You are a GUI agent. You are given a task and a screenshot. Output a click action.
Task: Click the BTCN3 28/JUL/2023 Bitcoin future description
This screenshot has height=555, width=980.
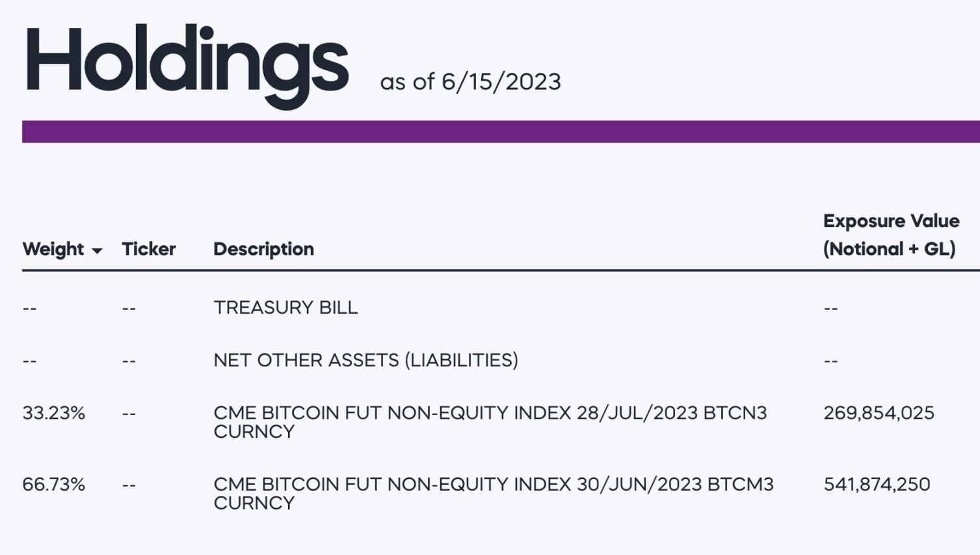click(490, 422)
